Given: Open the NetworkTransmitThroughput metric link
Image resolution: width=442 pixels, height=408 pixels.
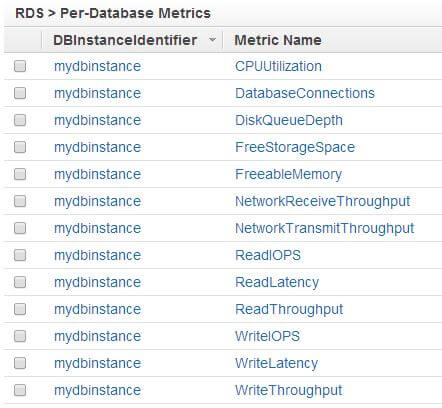Looking at the screenshot, I should tap(325, 228).
